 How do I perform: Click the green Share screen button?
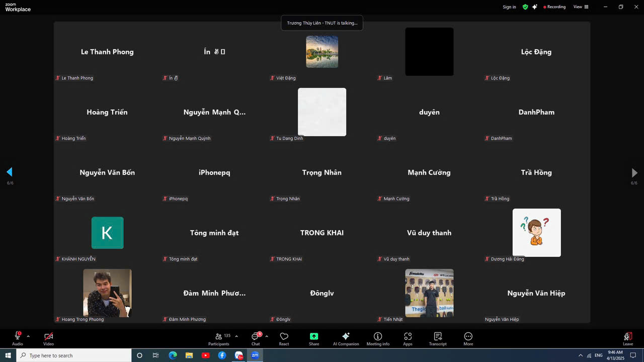[314, 338]
